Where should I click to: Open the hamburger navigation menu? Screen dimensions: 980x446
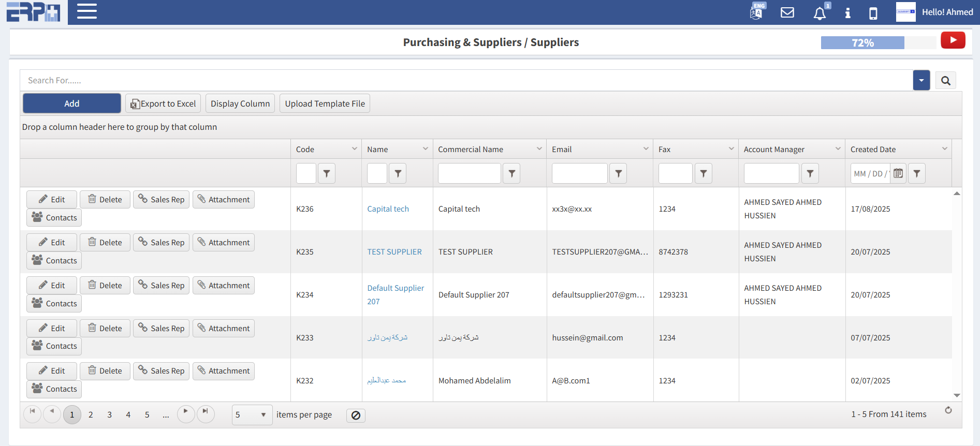tap(87, 11)
